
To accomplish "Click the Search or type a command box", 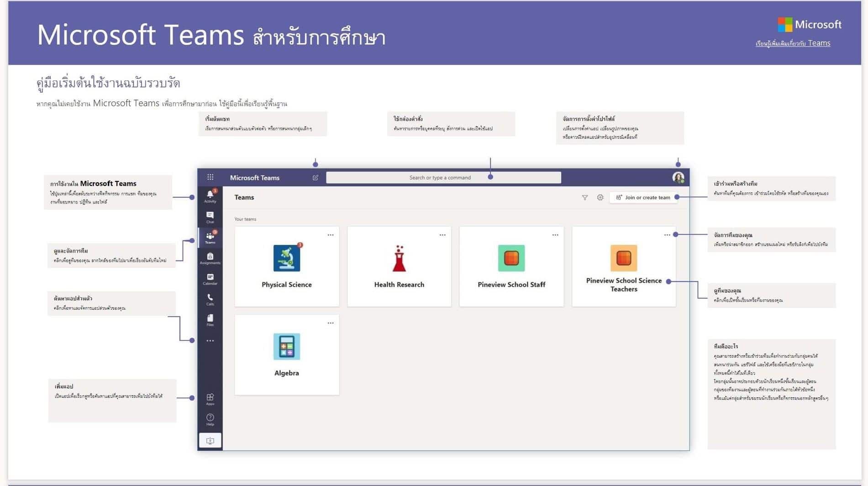I will coord(443,178).
